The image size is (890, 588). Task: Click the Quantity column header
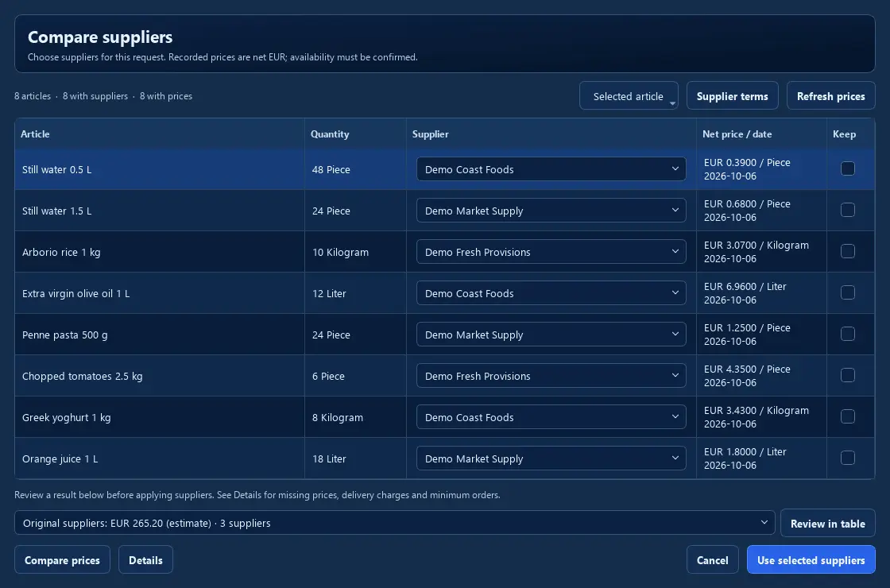[355, 134]
